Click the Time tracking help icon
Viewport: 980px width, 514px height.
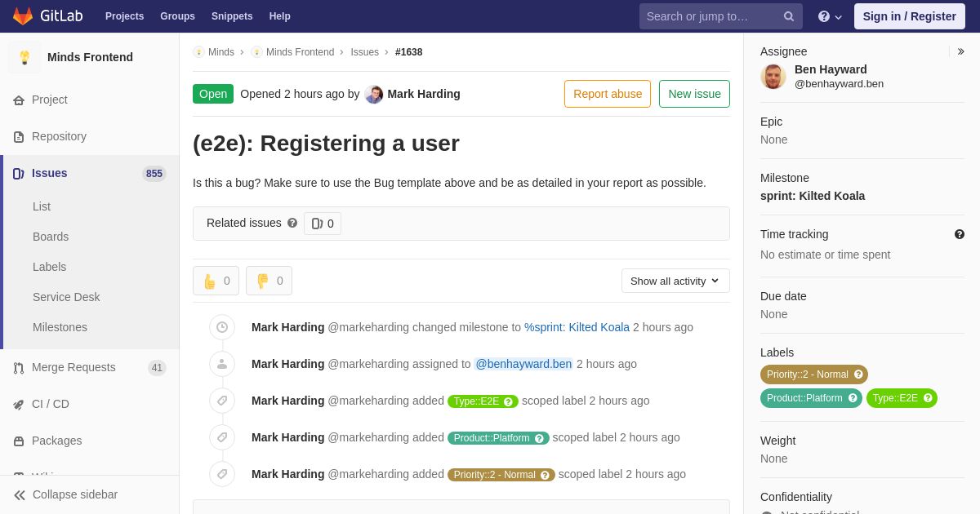960,234
